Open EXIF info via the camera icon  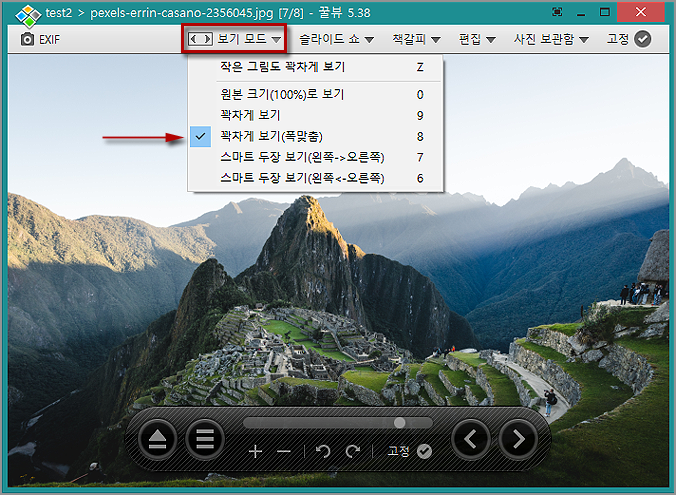coord(27,39)
